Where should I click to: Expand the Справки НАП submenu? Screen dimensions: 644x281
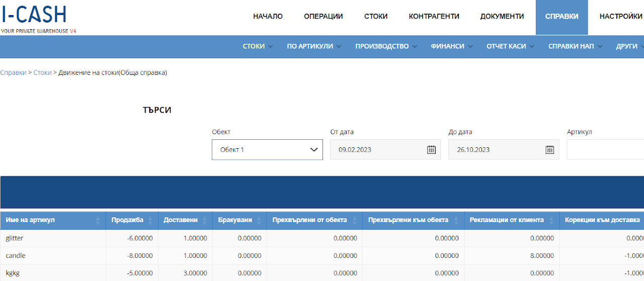(x=575, y=46)
